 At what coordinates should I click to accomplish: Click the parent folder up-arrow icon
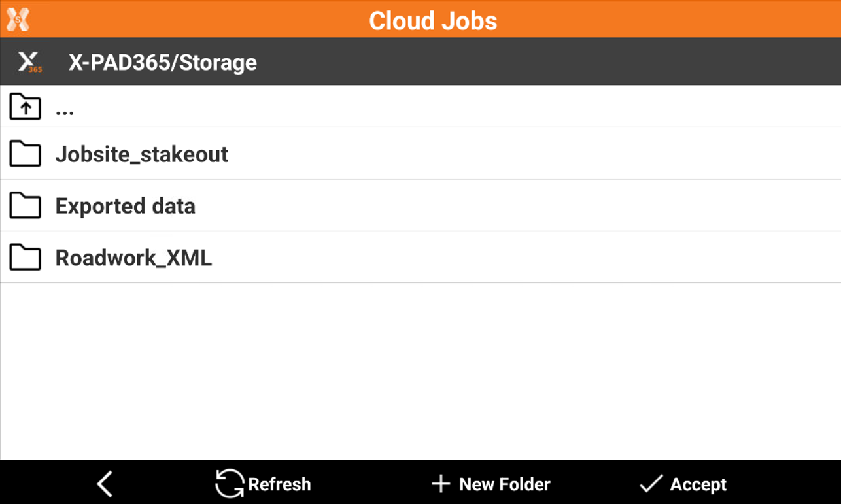click(26, 107)
